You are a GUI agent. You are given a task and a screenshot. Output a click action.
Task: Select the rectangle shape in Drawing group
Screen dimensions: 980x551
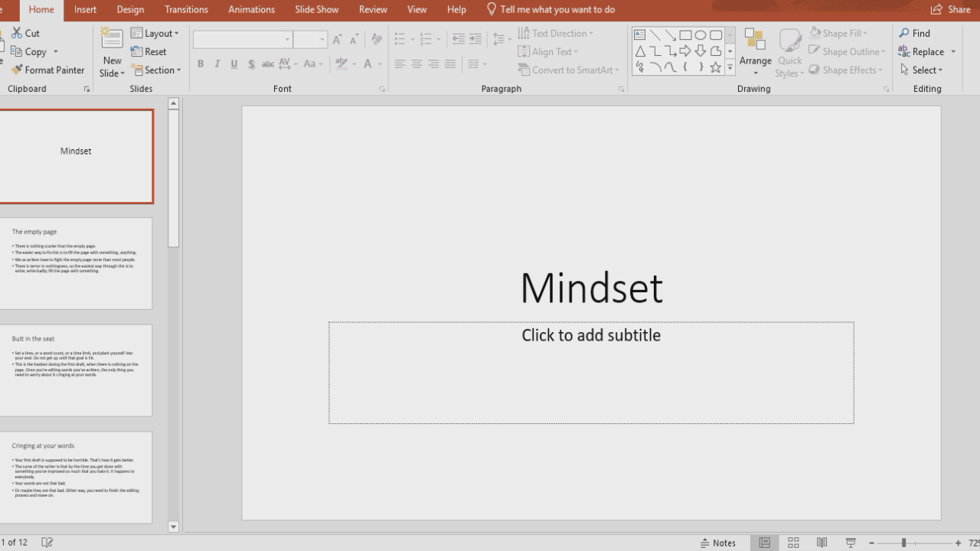684,34
